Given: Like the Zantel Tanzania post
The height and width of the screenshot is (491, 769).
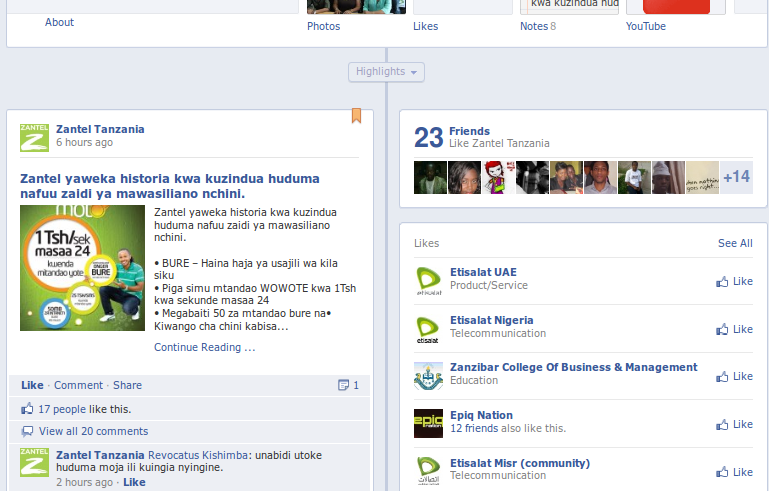Looking at the screenshot, I should [x=32, y=386].
